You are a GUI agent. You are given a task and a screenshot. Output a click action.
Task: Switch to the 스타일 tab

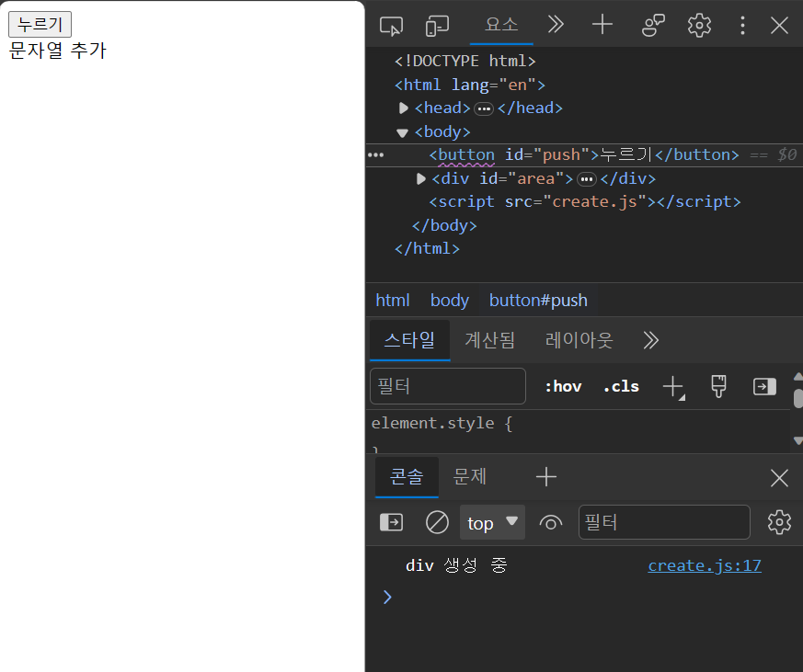[409, 340]
